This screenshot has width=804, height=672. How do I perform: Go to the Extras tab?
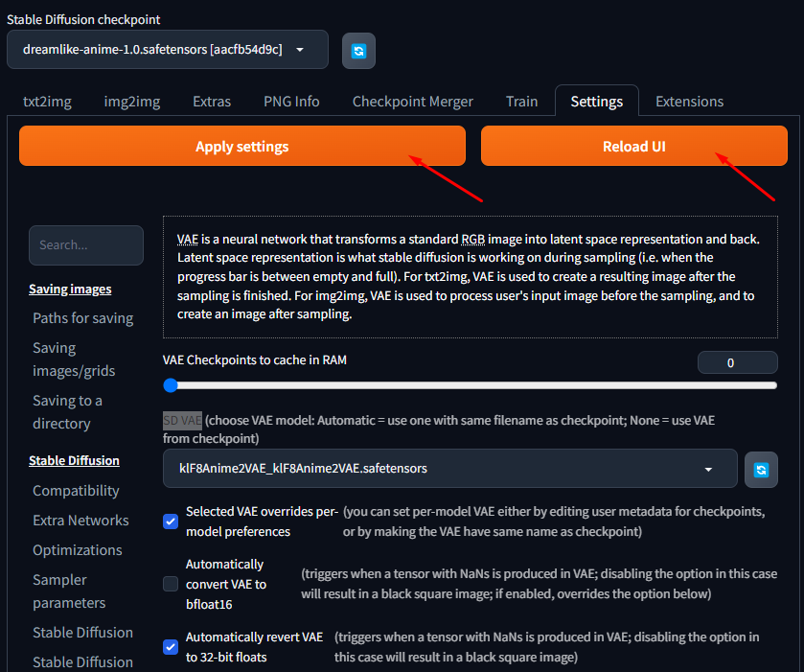(x=212, y=102)
